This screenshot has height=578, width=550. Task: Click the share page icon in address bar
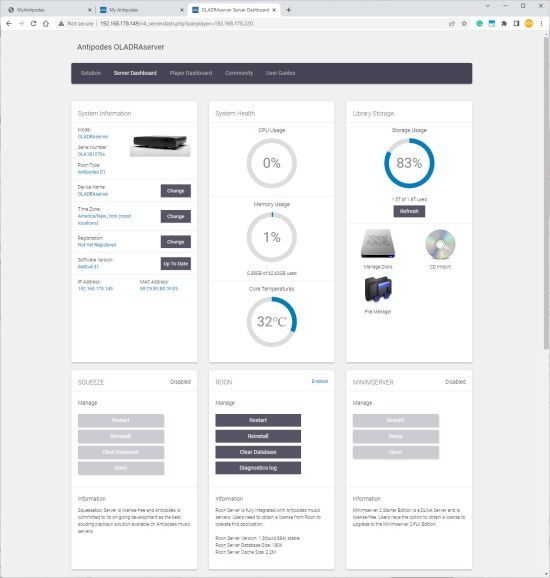click(x=452, y=24)
